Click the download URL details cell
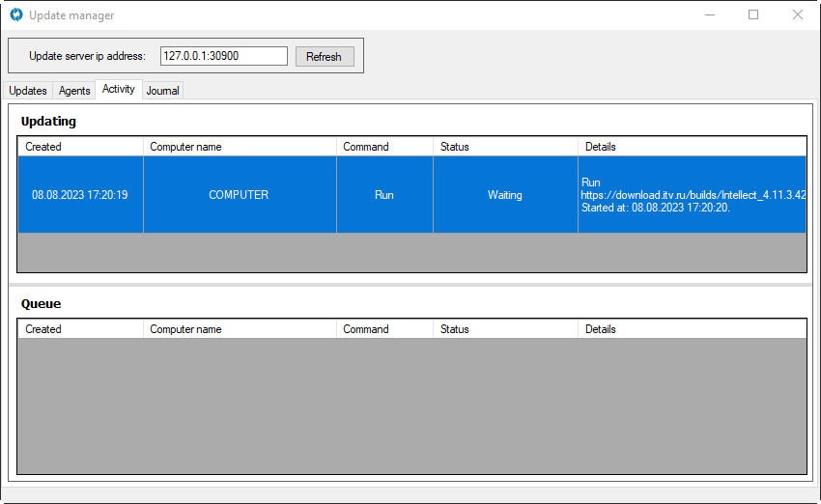 691,195
